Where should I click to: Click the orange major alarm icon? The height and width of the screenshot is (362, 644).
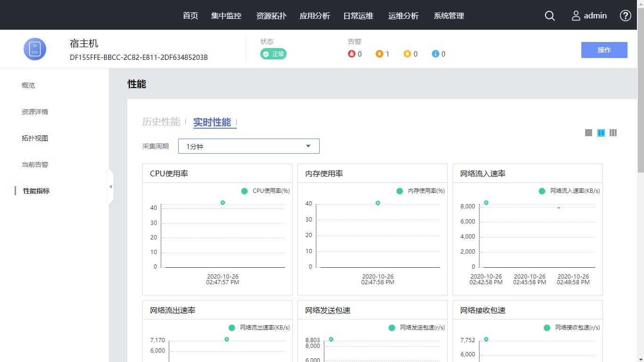(379, 54)
